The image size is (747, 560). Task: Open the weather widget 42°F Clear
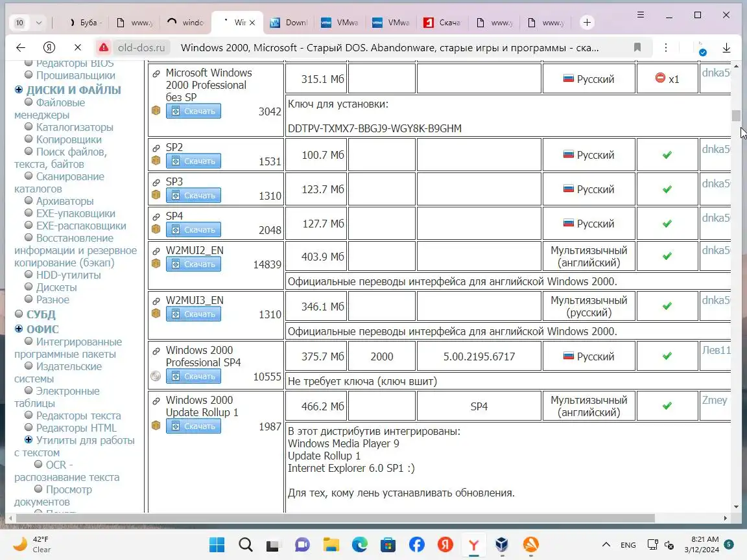click(31, 544)
